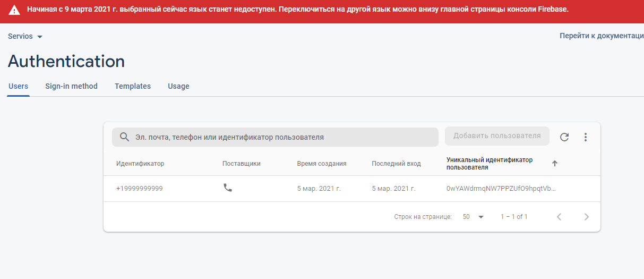Go to previous page of users
Viewport: 644px width, 279px height.
click(x=559, y=217)
